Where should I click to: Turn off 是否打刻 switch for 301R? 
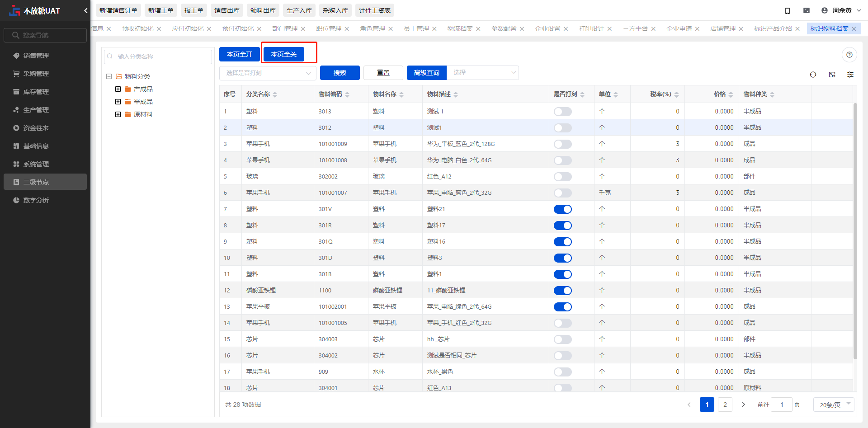tap(563, 226)
